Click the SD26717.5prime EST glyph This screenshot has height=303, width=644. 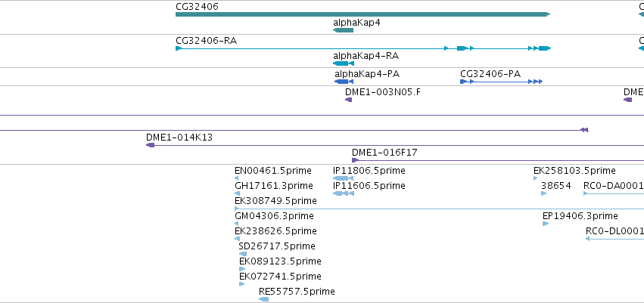click(x=243, y=254)
